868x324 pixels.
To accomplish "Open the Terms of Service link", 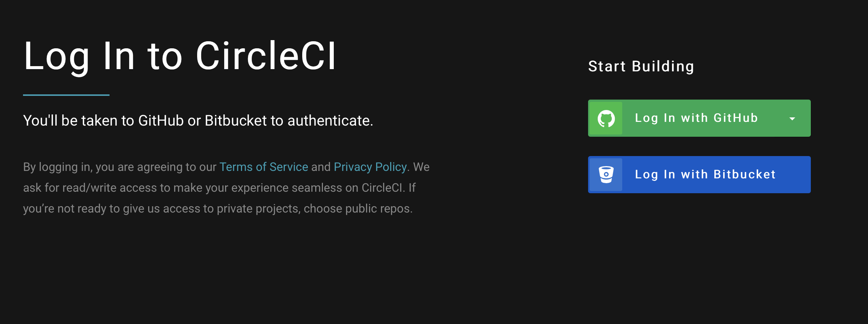I will pyautogui.click(x=264, y=167).
